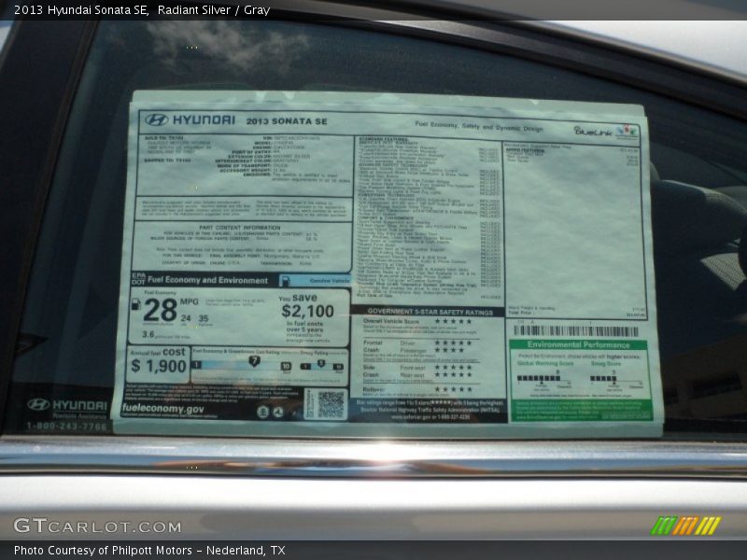Click the Hyundai logo on the sticker header
Viewport: 747px width, 560px height.
pos(190,120)
